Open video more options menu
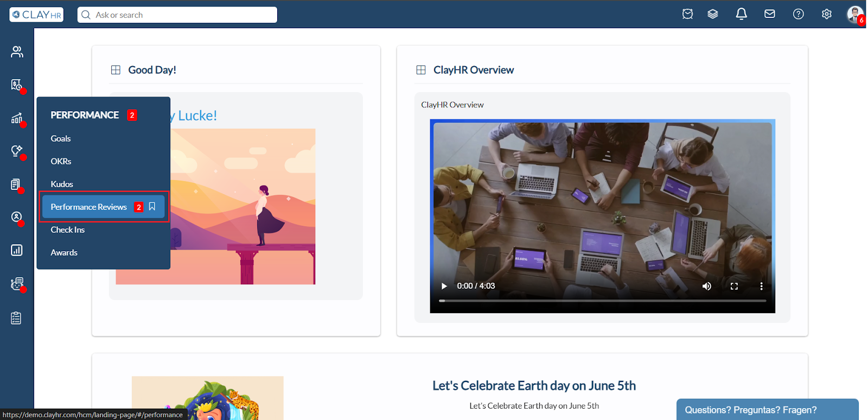The width and height of the screenshot is (868, 420). (761, 286)
